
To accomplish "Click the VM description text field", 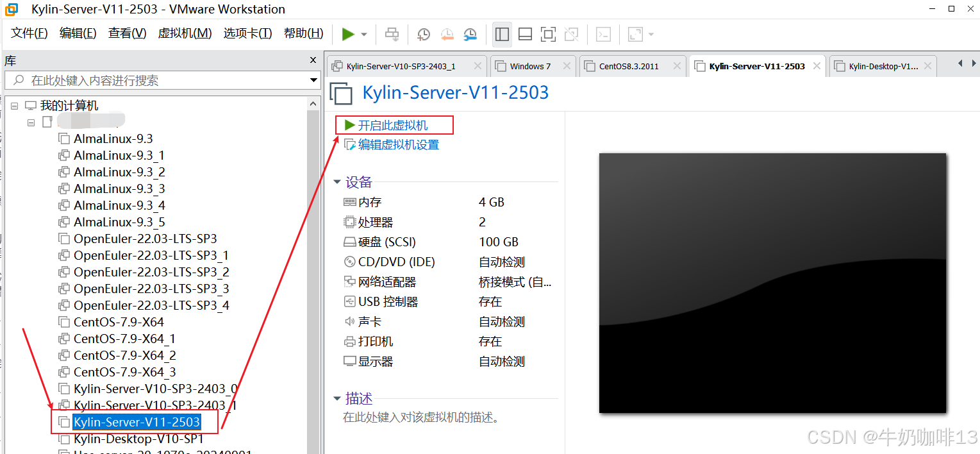I will point(421,417).
